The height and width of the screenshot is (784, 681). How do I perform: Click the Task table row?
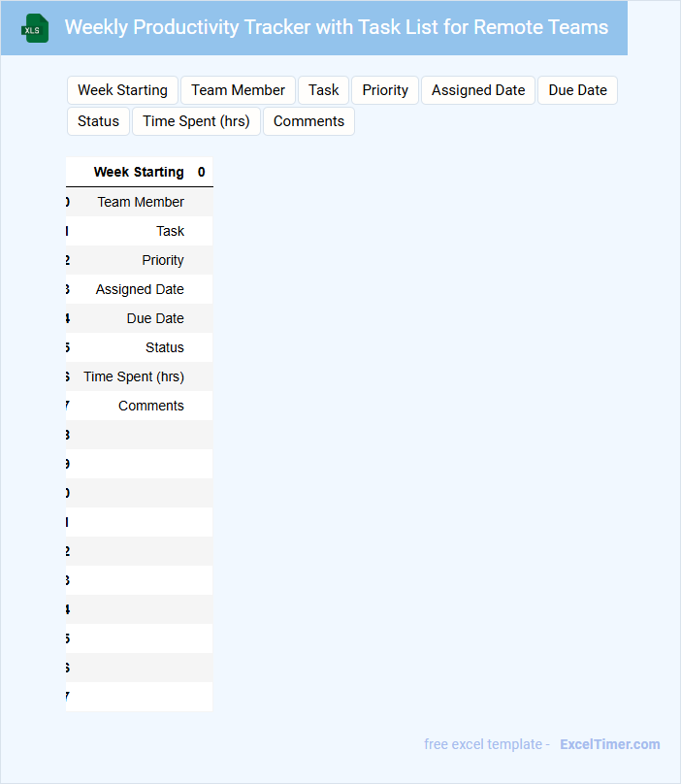[139, 231]
